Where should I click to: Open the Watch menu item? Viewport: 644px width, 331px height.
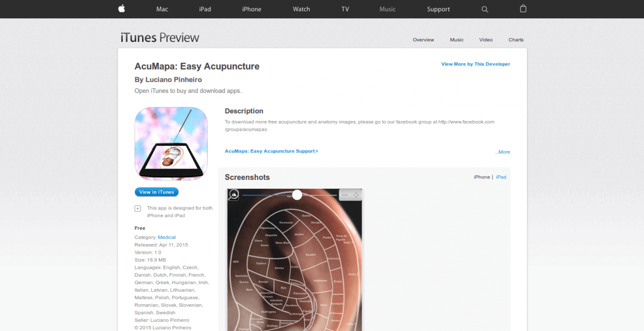[302, 9]
